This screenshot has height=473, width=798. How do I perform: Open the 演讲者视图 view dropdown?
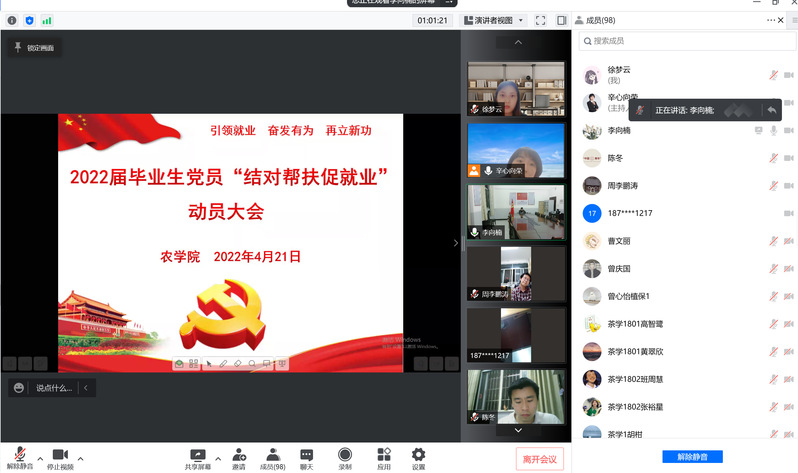click(x=494, y=20)
